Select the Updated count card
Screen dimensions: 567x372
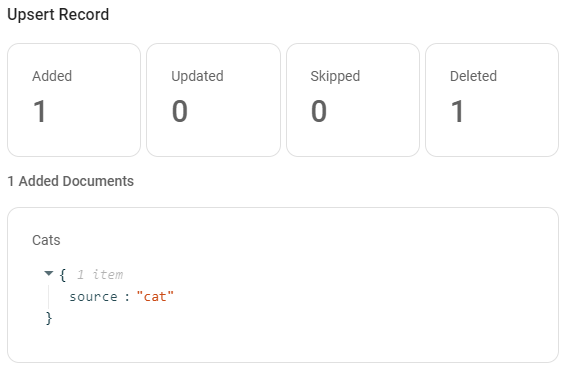point(213,100)
